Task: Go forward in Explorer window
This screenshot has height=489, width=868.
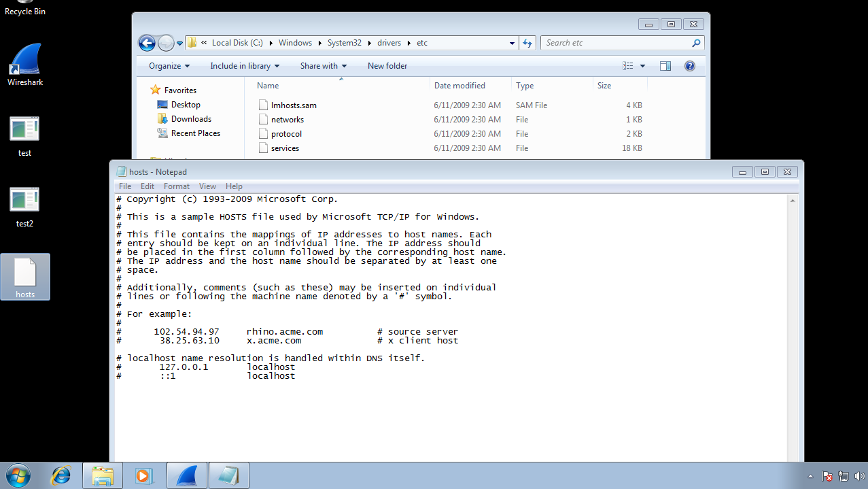Action: click(x=166, y=43)
